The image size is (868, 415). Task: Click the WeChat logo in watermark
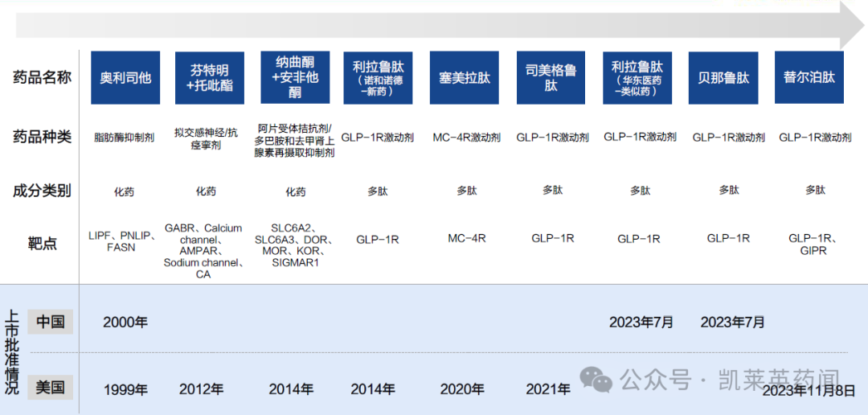coord(596,380)
